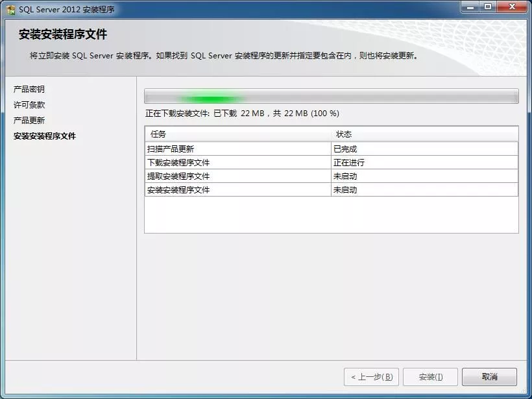The width and height of the screenshot is (532, 399).
Task: Select the 下载安装程序文件 task row
Action: [x=332, y=162]
